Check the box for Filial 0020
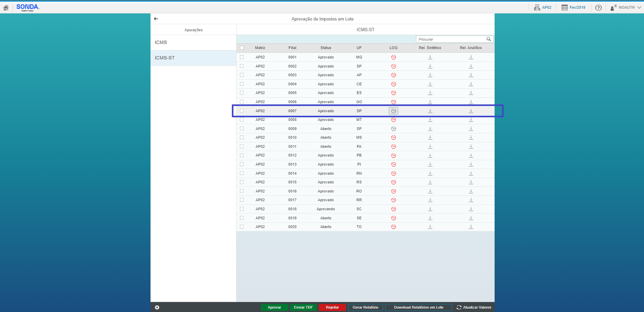 (x=242, y=227)
